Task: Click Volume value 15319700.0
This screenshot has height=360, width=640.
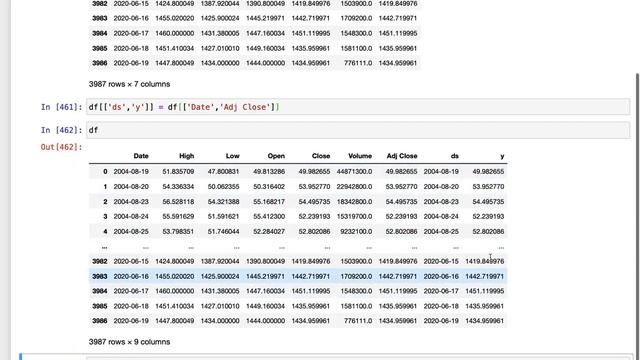Action: (x=354, y=216)
